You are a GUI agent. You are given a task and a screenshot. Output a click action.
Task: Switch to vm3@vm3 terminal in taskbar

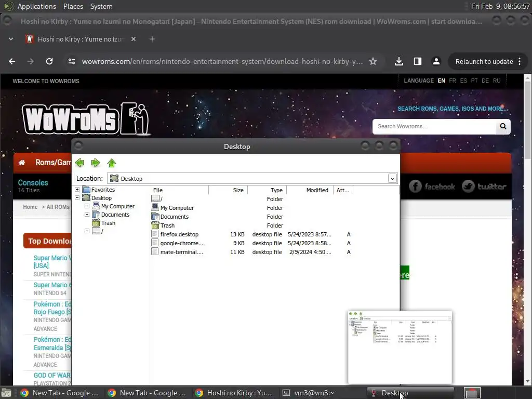(321, 393)
